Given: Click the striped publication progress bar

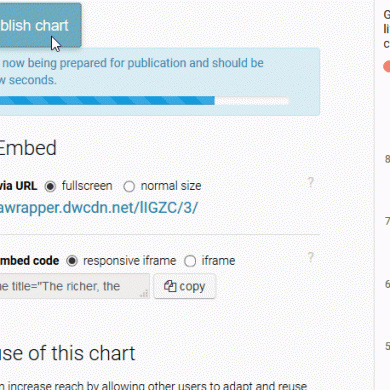Looking at the screenshot, I should [144, 100].
